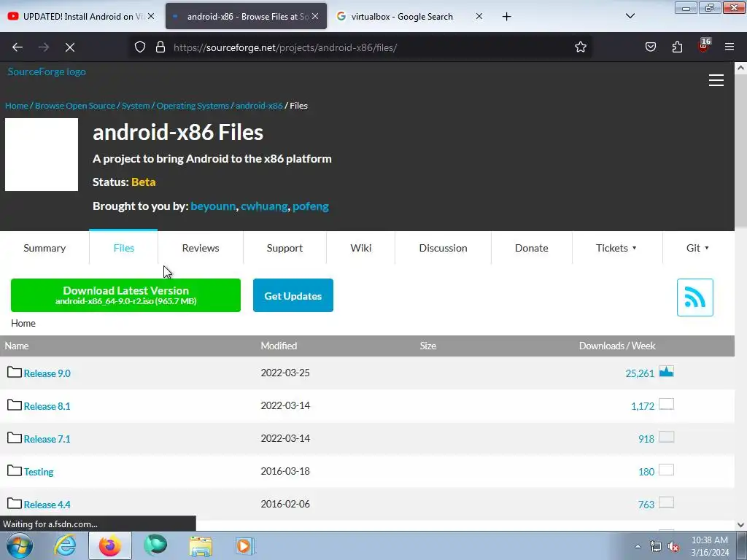Click the Release 8.1 folder icon
This screenshot has height=560, width=747.
click(x=15, y=405)
